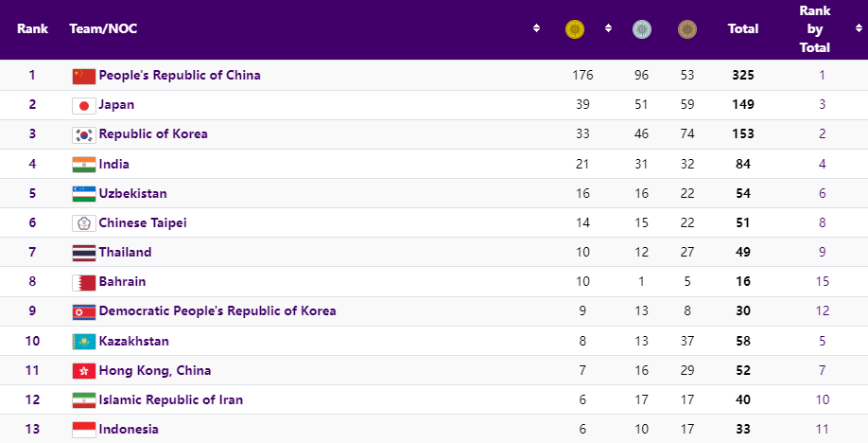Click China's silver count 96
The image size is (868, 443).
click(x=641, y=76)
